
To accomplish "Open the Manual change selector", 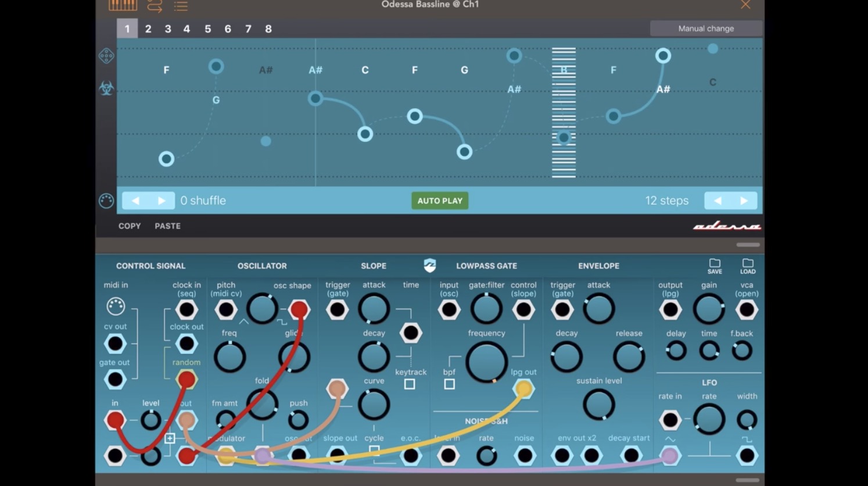I will (706, 28).
